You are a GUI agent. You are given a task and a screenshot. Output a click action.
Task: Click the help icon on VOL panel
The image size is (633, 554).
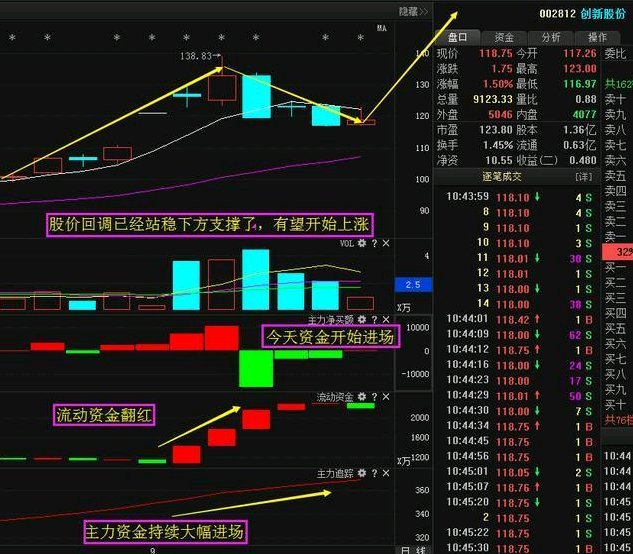coord(374,243)
